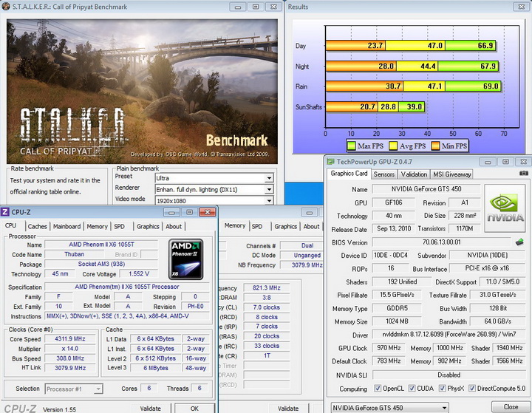Click the BIOS Version 70.06.13.00.01 field

[441, 242]
